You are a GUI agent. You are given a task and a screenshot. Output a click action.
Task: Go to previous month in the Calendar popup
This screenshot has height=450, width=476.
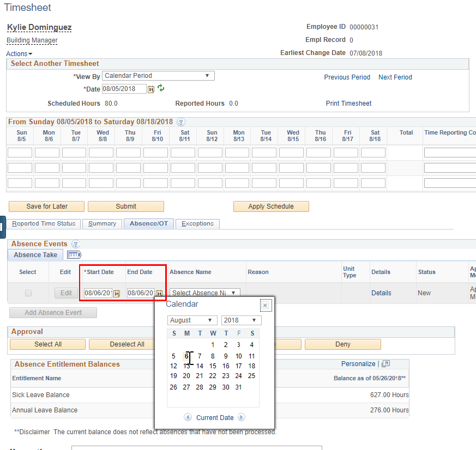coord(188,417)
